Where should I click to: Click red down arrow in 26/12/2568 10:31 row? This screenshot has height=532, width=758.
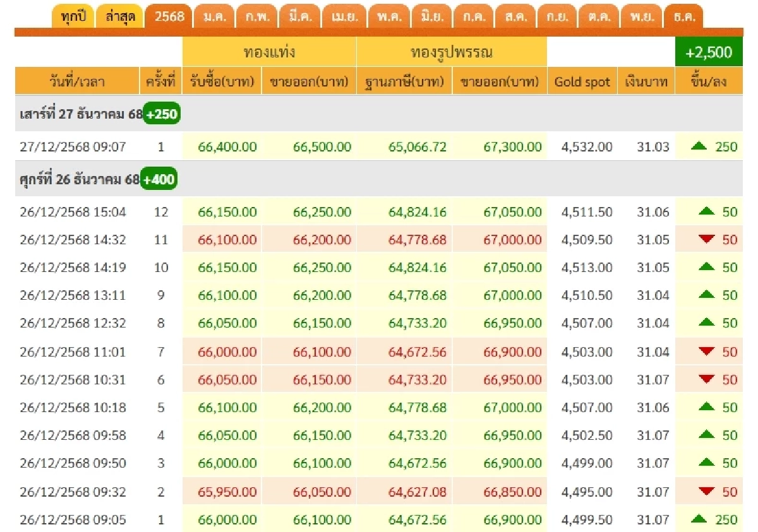707,380
